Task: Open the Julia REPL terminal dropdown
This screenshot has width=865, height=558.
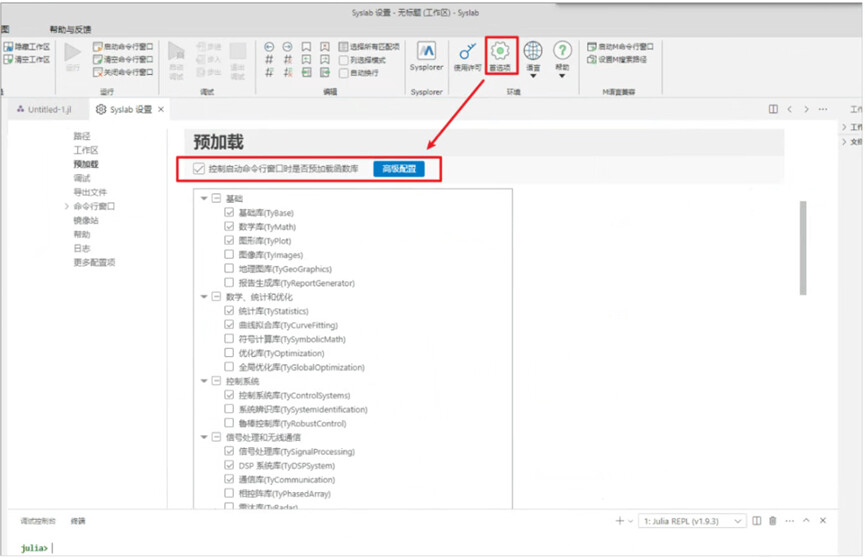Action: [x=692, y=521]
